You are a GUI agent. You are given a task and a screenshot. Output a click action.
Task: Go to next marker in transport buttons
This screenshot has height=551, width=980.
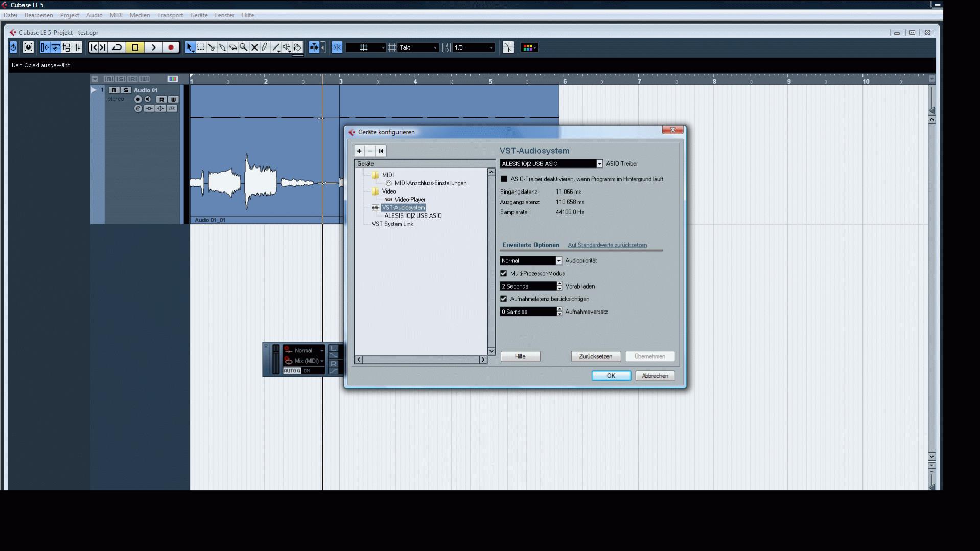[103, 47]
